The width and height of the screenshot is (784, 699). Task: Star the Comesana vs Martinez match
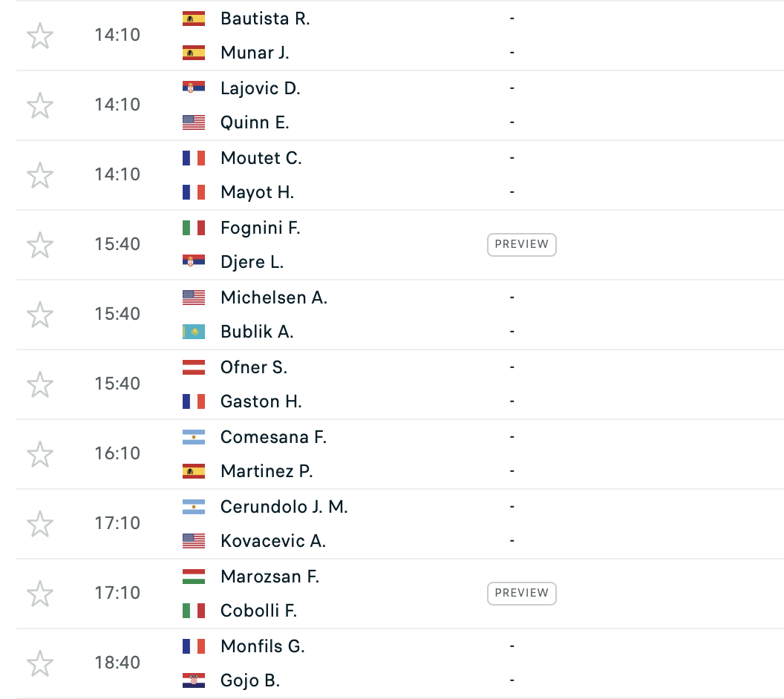(40, 454)
